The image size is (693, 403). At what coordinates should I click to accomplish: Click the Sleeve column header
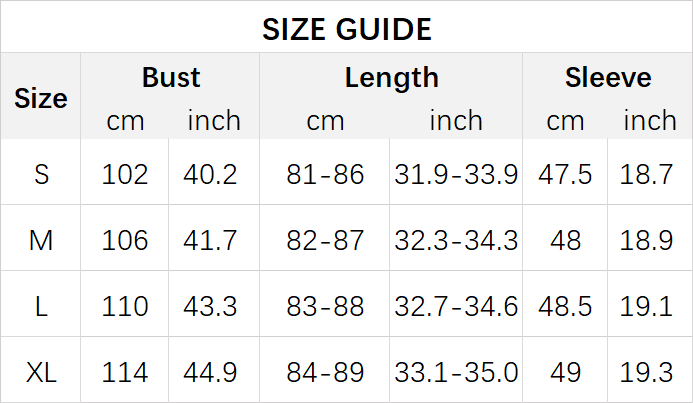point(607,78)
